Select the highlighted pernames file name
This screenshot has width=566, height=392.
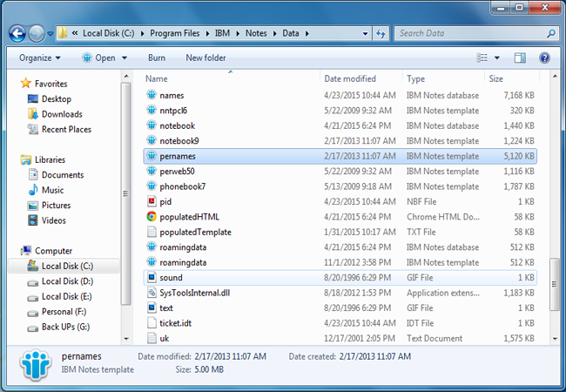178,156
